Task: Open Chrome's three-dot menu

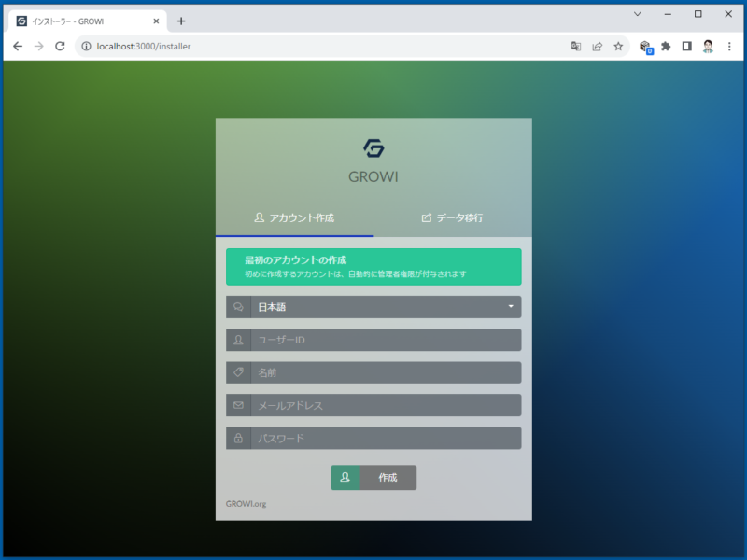Action: pyautogui.click(x=729, y=45)
